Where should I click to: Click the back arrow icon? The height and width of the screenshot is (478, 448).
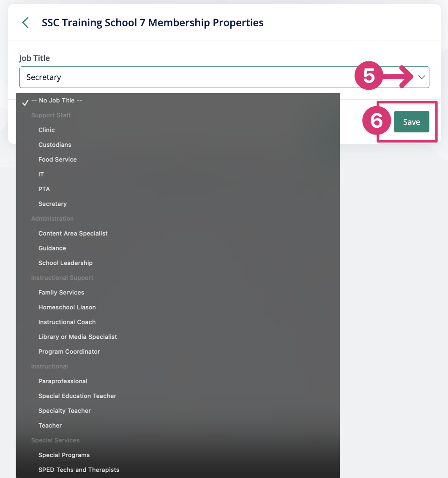coord(25,22)
